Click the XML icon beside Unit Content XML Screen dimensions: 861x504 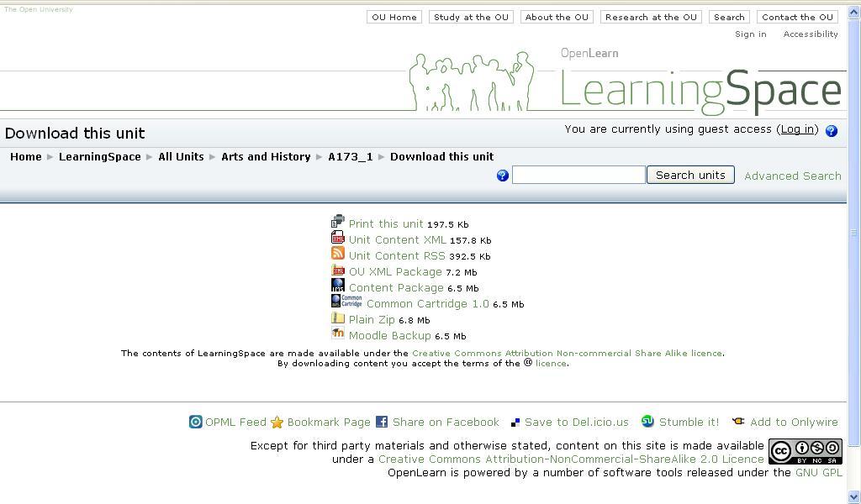pyautogui.click(x=338, y=238)
